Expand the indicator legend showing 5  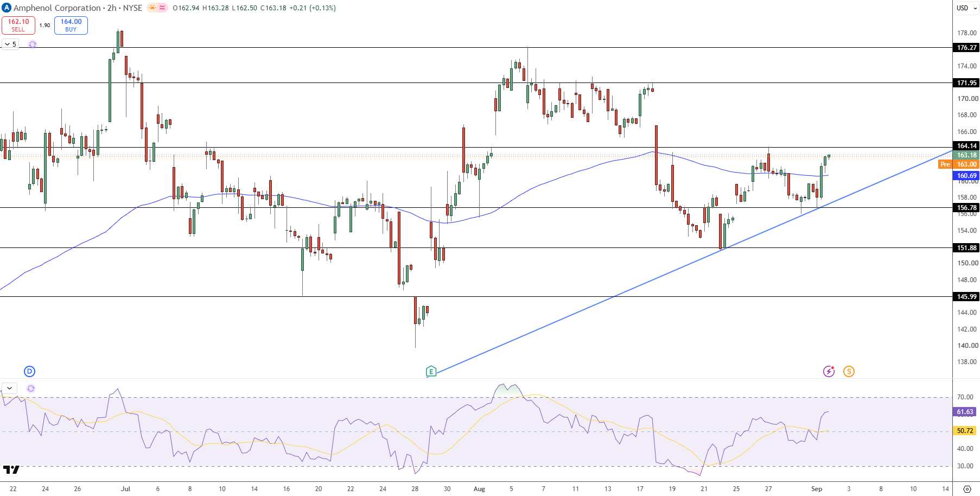click(10, 44)
